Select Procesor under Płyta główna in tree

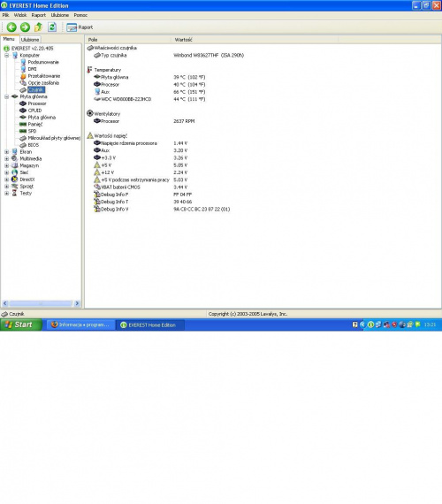(37, 103)
